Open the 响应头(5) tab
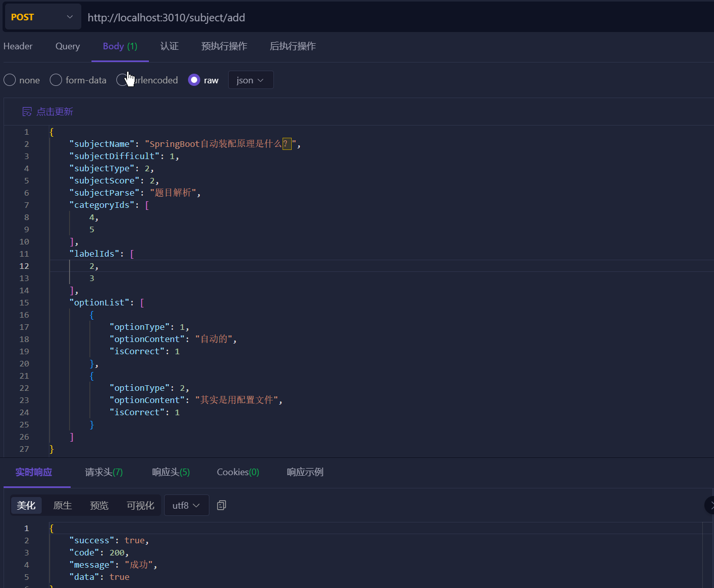The width and height of the screenshot is (714, 588). click(x=171, y=472)
